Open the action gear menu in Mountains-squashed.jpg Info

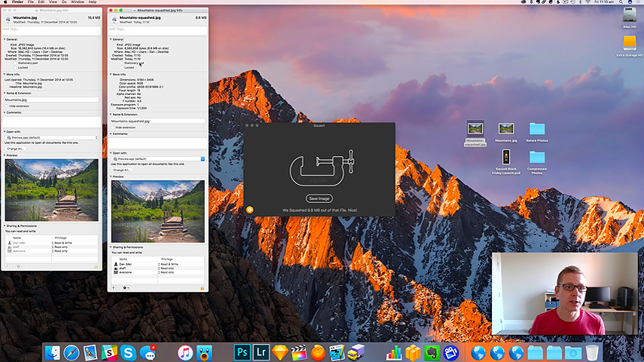126,288
